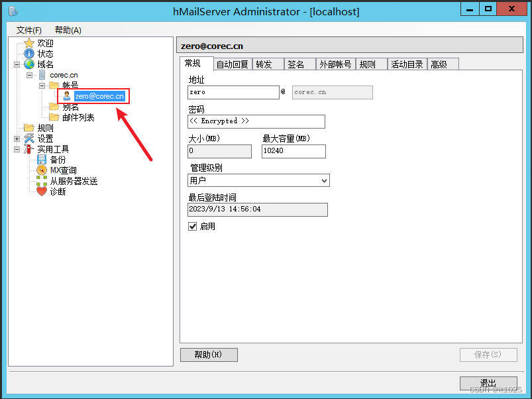This screenshot has width=532, height=399.
Task: Click the floppy disk icon beside 备份
Action: coord(42,160)
